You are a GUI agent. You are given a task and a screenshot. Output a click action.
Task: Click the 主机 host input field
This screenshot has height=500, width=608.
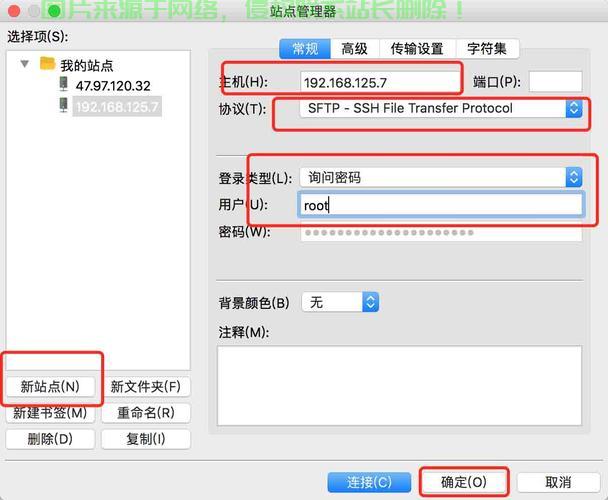(380, 82)
